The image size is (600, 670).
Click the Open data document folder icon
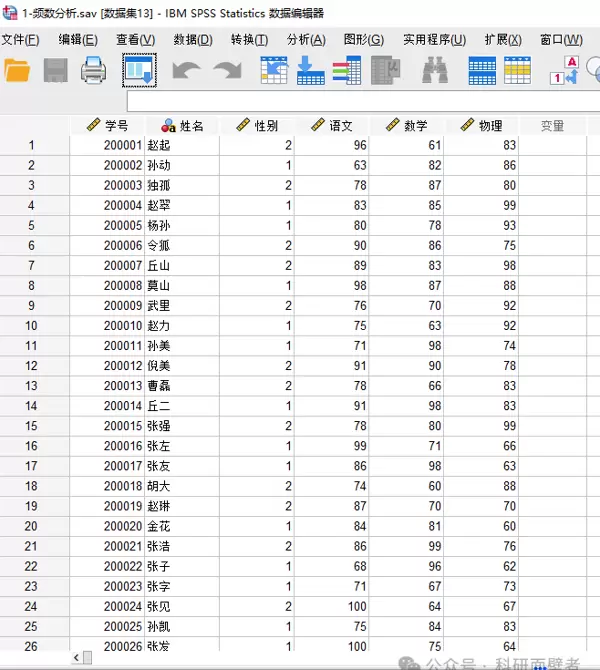[18, 70]
